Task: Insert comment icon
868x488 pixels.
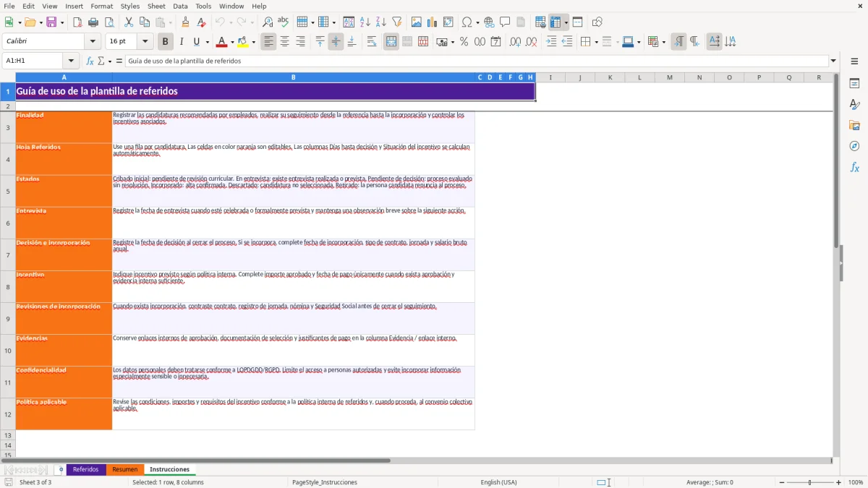Action: (505, 22)
